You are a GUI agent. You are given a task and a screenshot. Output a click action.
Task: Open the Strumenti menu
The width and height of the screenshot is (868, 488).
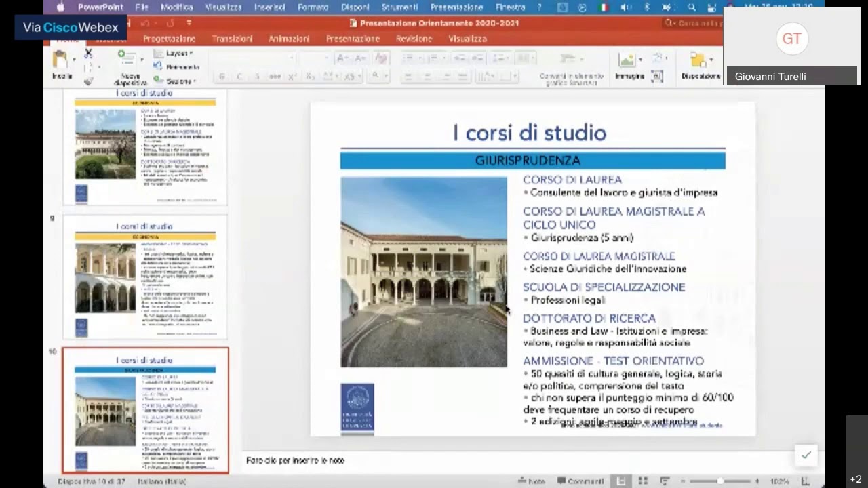399,7
